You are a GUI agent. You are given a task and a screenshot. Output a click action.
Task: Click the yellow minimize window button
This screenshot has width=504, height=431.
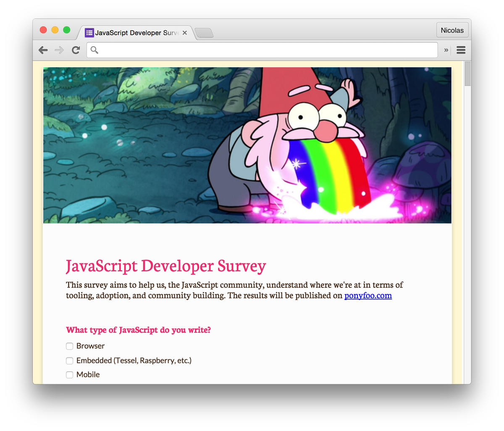coord(55,30)
